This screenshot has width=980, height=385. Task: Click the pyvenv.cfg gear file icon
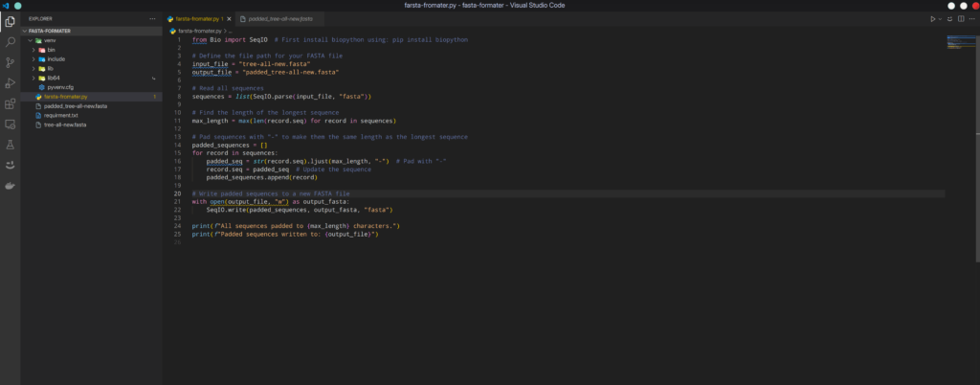pyautogui.click(x=42, y=87)
